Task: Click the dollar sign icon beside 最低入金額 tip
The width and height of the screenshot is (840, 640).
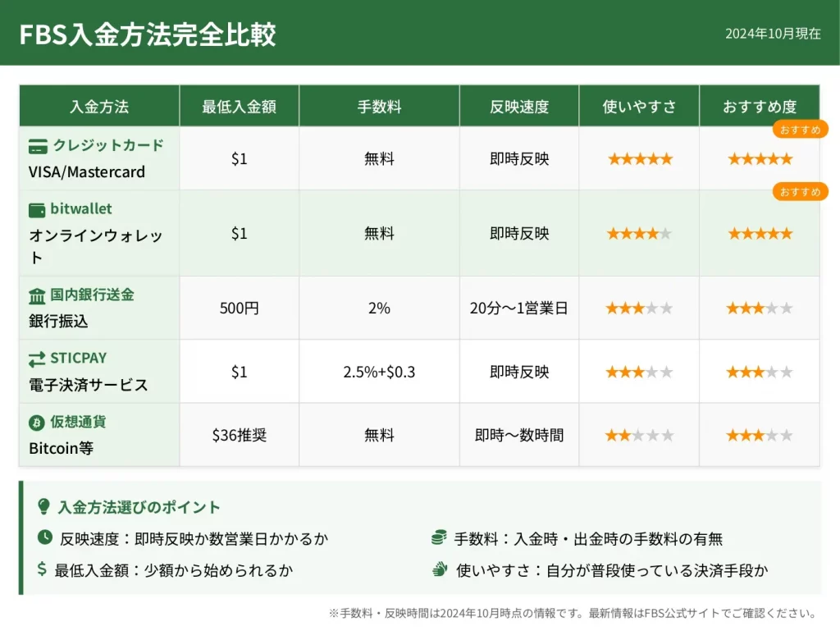Action: pos(43,569)
